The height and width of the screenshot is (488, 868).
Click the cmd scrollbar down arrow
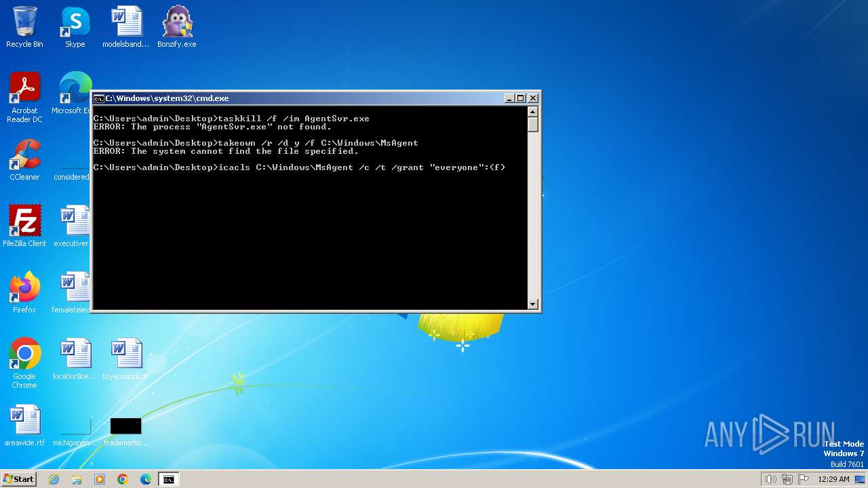pyautogui.click(x=533, y=304)
